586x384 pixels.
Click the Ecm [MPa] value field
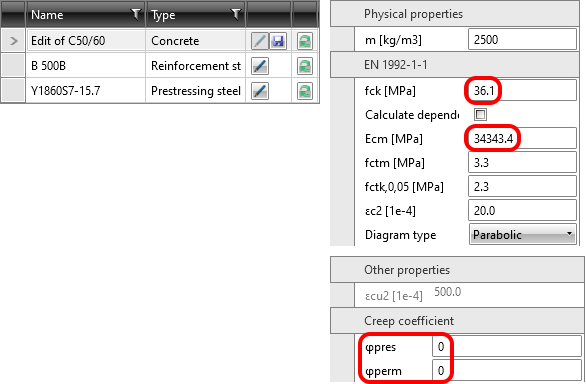pos(522,139)
